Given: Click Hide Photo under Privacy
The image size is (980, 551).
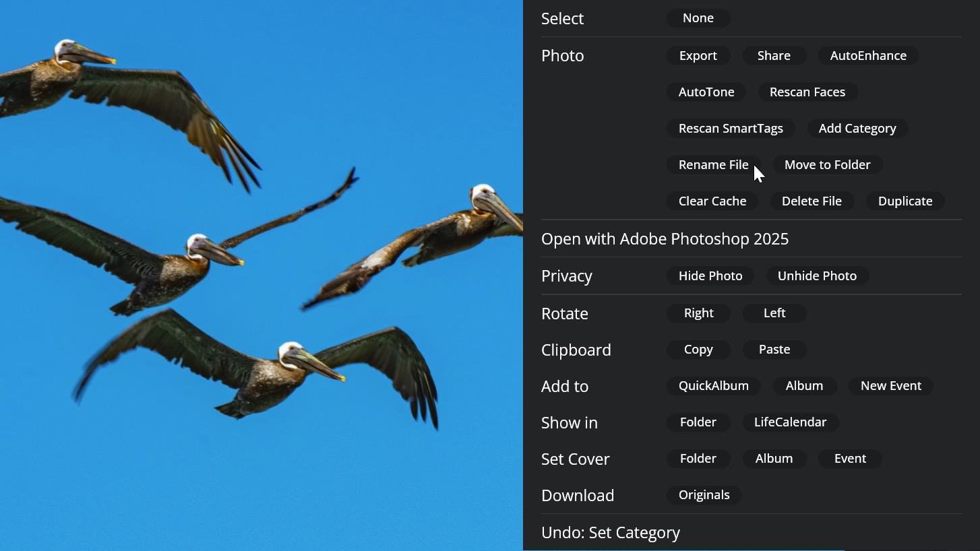Looking at the screenshot, I should click(710, 276).
